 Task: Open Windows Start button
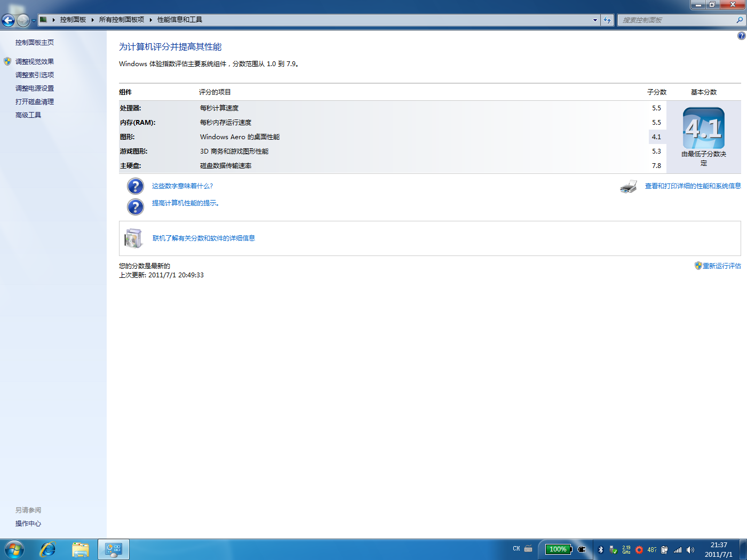tap(14, 549)
